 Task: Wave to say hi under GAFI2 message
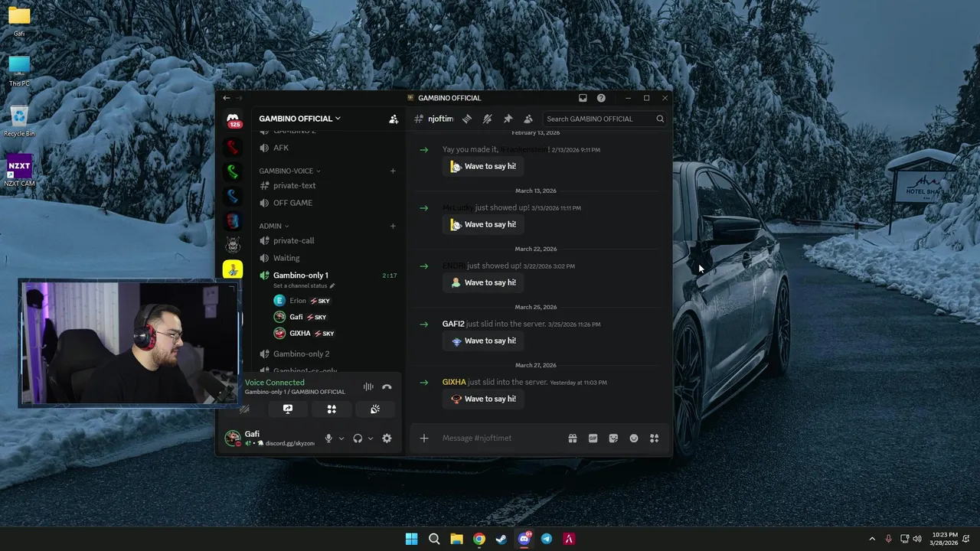(483, 341)
